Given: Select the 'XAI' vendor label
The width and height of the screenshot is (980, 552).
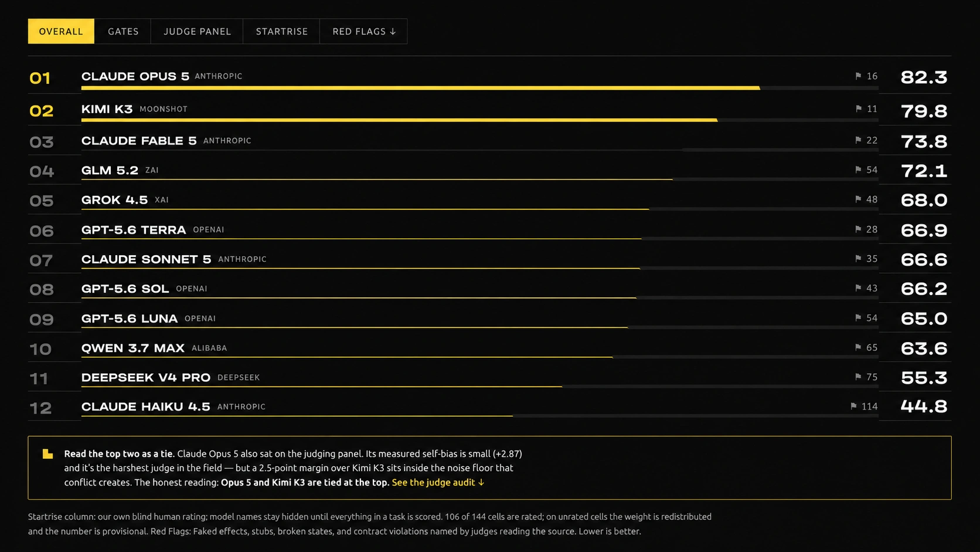Looking at the screenshot, I should [x=162, y=200].
